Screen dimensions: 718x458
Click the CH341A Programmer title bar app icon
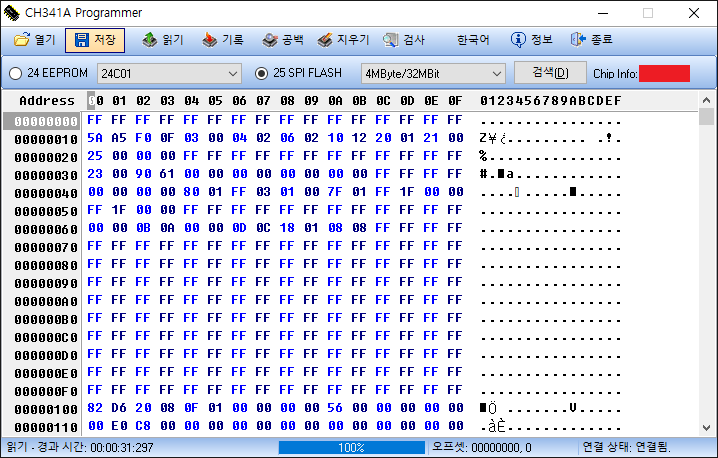pos(11,13)
